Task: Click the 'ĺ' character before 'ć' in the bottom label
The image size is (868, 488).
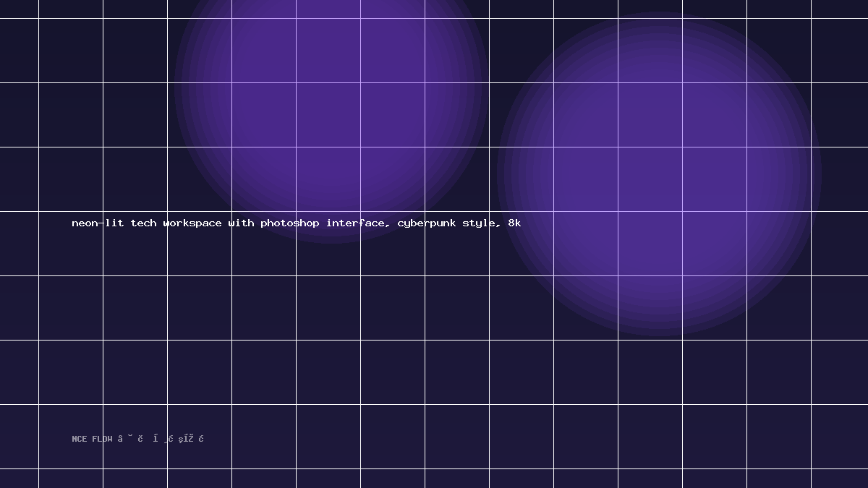Action: pyautogui.click(x=156, y=439)
